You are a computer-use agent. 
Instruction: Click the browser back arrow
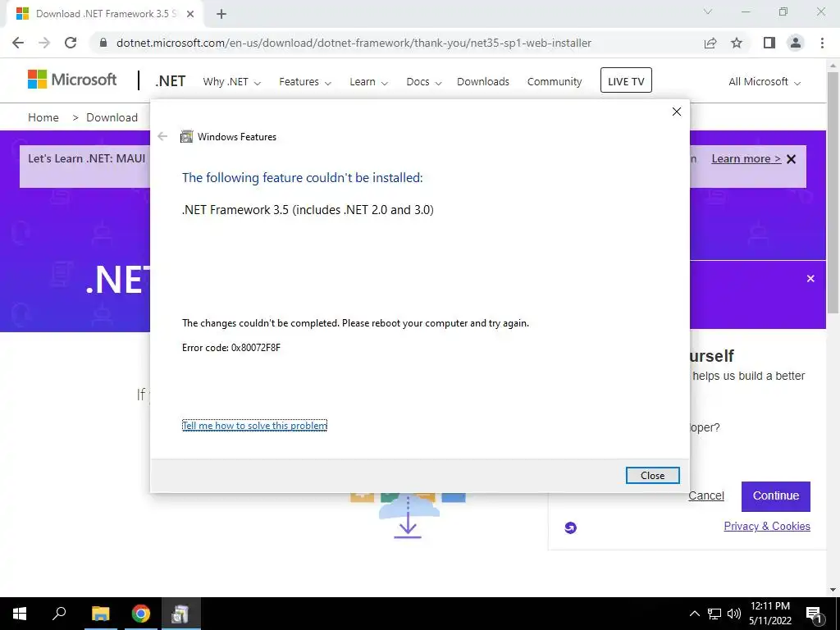coord(18,43)
